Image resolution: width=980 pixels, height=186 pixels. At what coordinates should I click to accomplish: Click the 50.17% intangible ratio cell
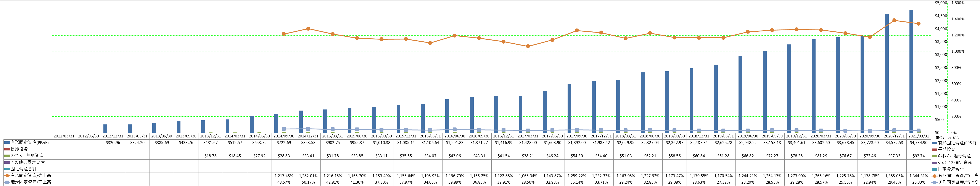pos(308,182)
